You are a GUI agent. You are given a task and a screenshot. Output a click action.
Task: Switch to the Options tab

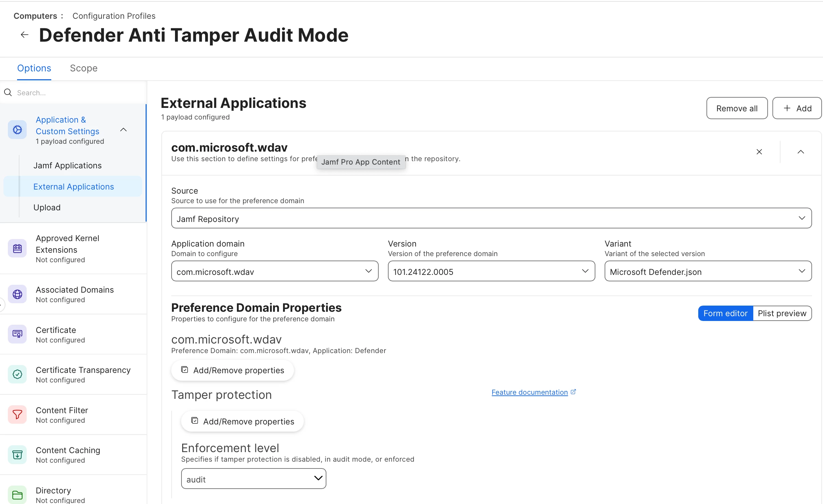34,68
